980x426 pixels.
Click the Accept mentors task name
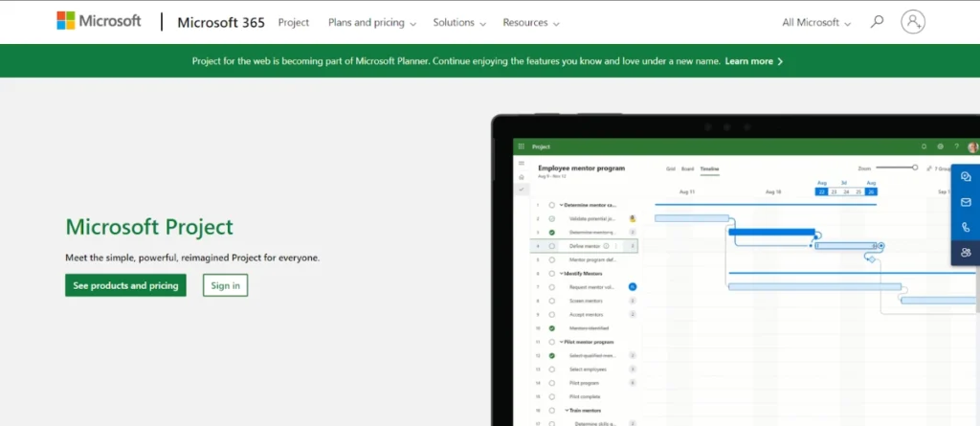[587, 315]
